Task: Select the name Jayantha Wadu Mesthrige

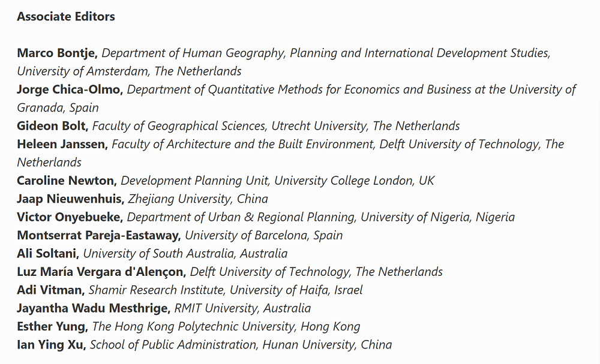Action: pyautogui.click(x=93, y=308)
